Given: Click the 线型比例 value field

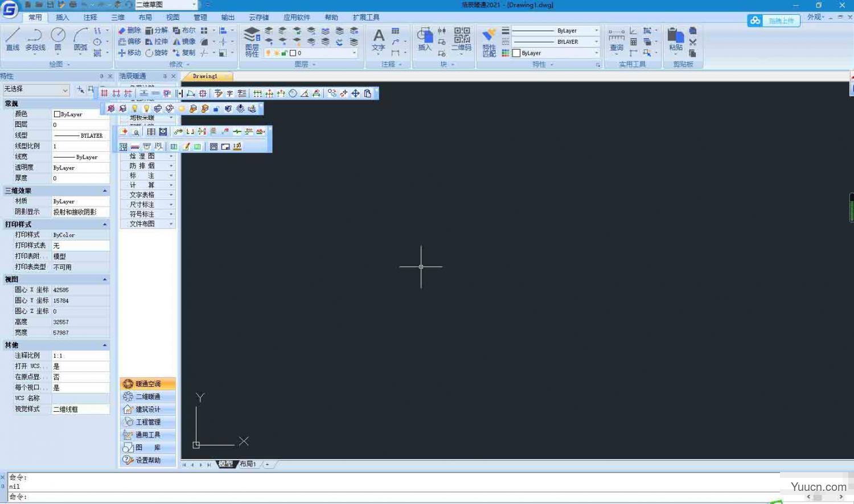Looking at the screenshot, I should coord(80,146).
